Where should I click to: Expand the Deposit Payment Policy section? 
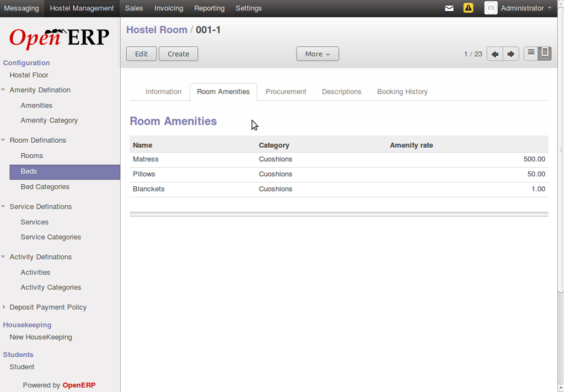4,307
